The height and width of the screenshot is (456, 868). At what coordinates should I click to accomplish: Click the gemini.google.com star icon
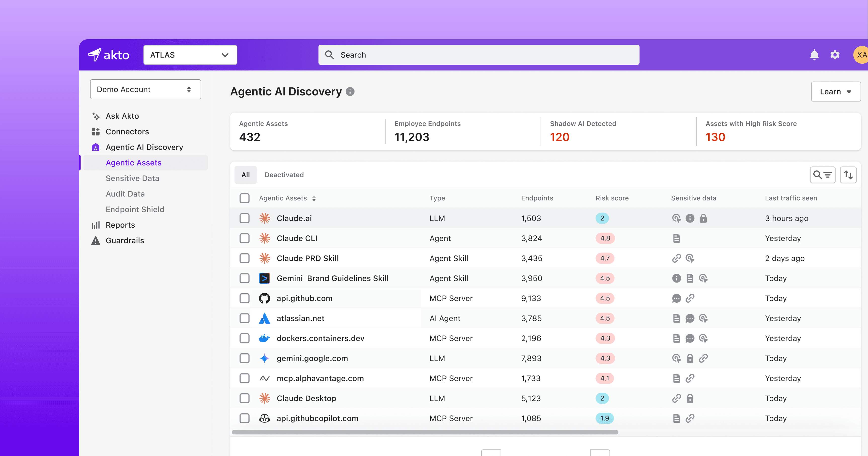click(264, 358)
